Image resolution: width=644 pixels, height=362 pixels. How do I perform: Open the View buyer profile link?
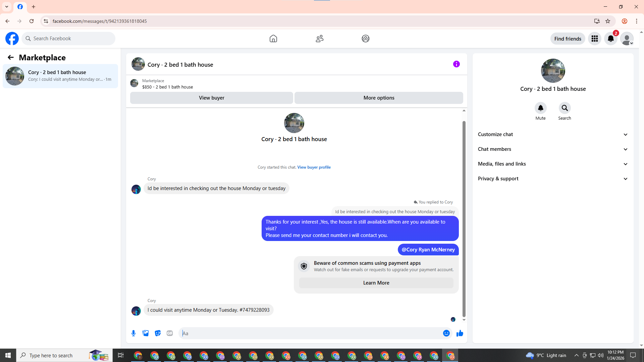click(x=314, y=167)
